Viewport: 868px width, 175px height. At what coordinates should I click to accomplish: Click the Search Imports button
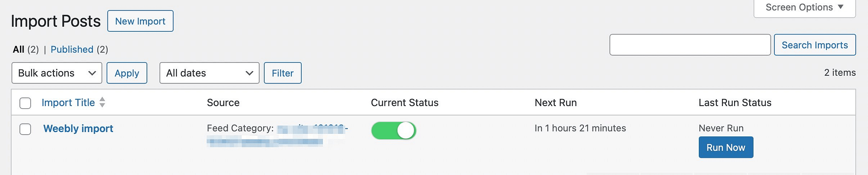(x=815, y=45)
